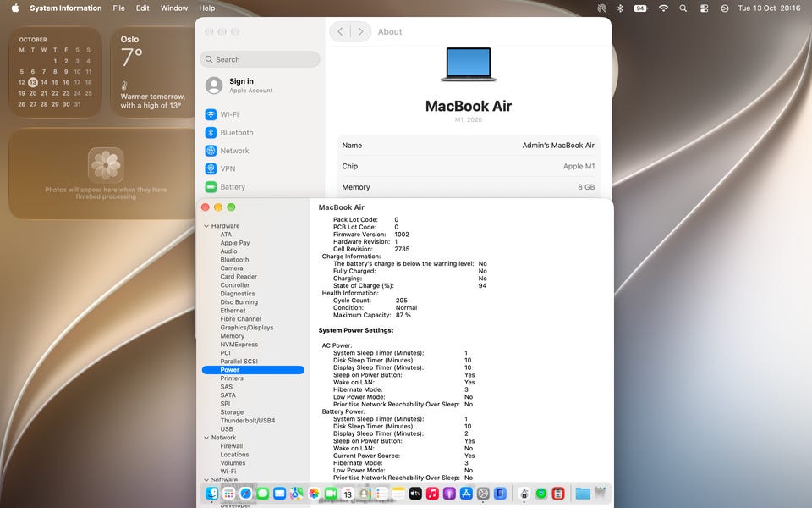Launch Safari from the Dock
Viewport: 812px width, 508px height.
[x=245, y=494]
